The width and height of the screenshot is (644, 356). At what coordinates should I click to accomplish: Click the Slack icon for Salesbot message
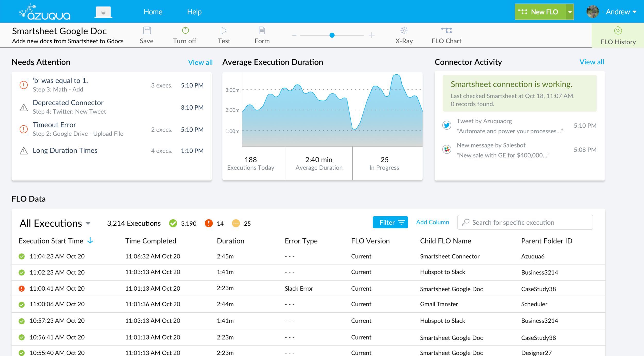(x=447, y=149)
